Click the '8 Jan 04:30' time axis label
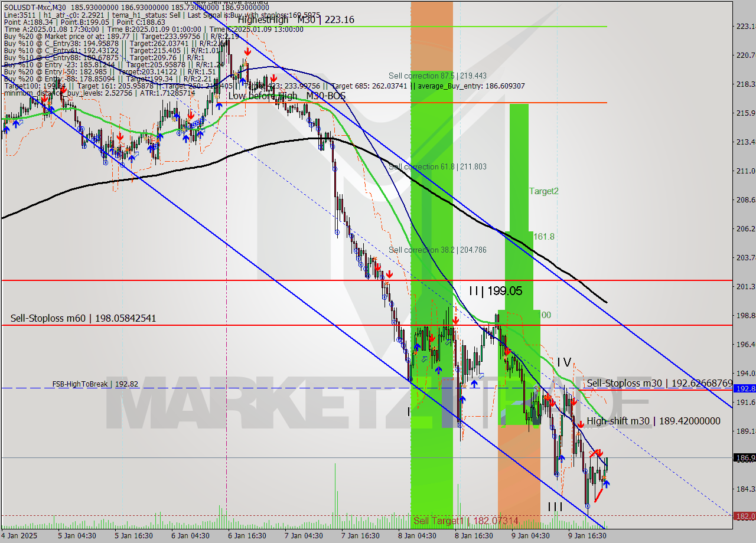This screenshot has width=756, height=543. tap(417, 536)
